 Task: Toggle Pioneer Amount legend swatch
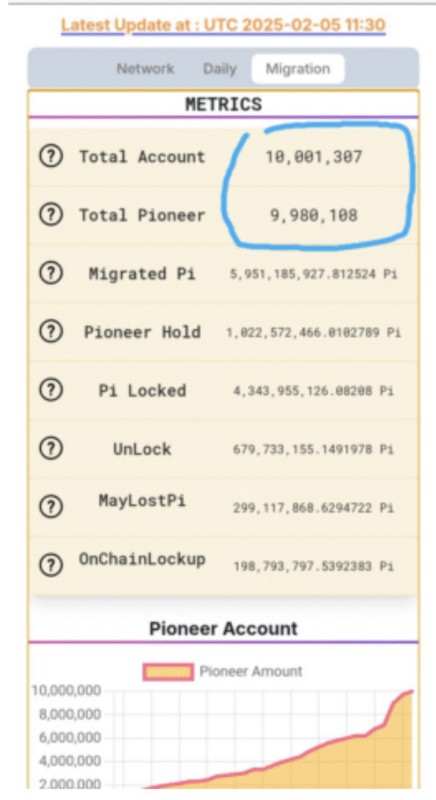click(168, 671)
